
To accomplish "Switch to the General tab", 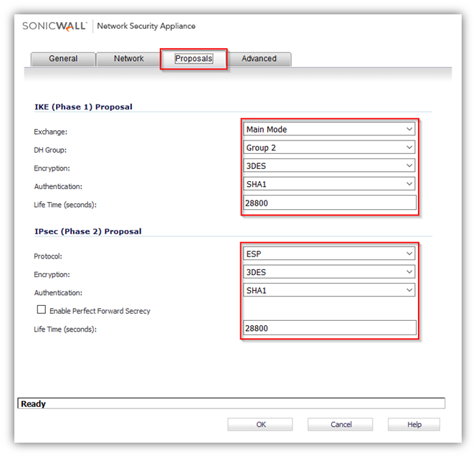I will tap(63, 59).
